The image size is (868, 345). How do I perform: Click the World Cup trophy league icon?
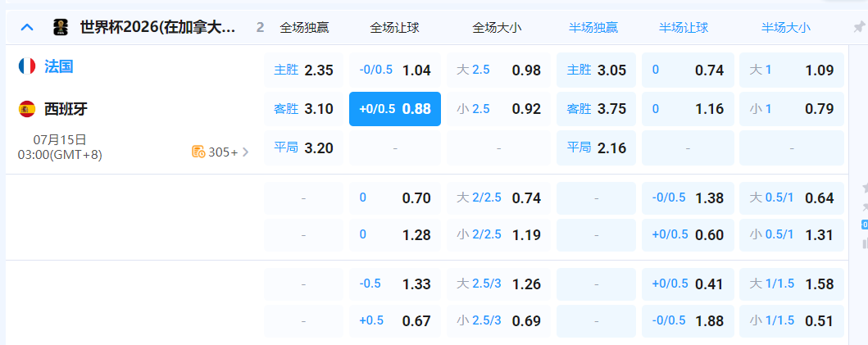[x=61, y=27]
